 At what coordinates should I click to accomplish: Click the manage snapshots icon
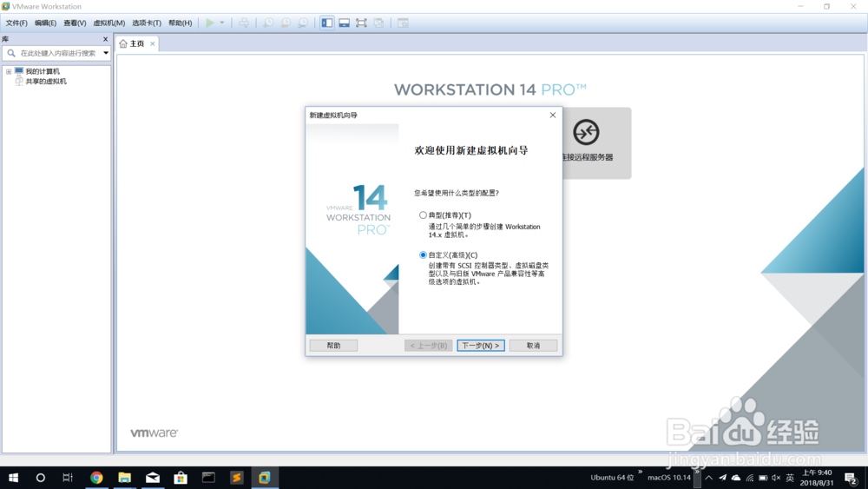click(303, 23)
